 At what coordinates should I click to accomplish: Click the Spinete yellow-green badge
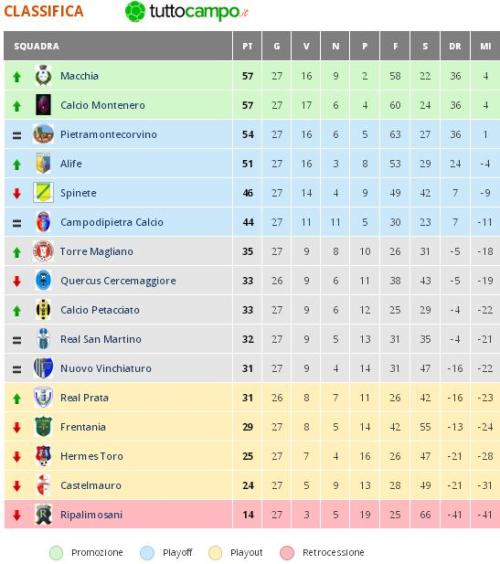[43, 192]
